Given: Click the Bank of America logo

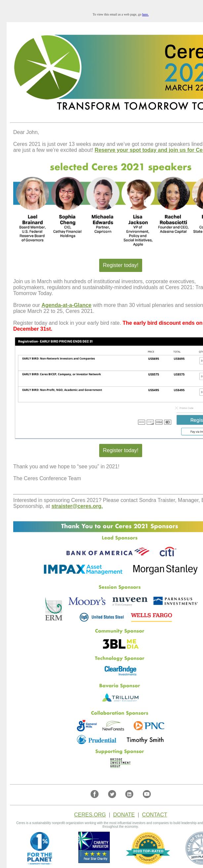Looking at the screenshot, I should 108,552.
